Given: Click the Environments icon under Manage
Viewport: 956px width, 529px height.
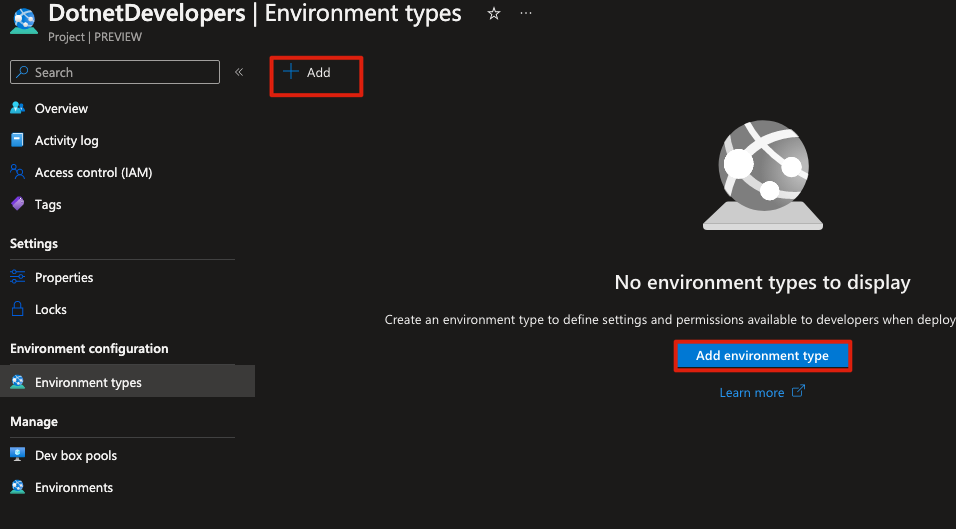Looking at the screenshot, I should click(17, 487).
